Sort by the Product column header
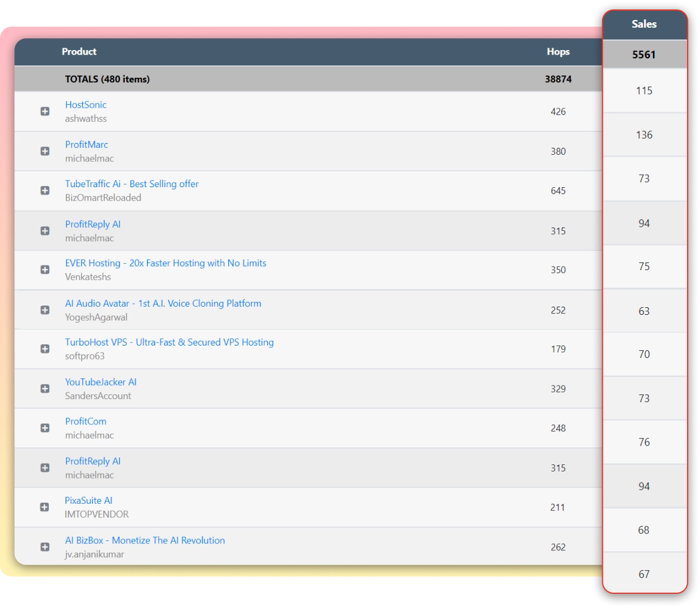The width and height of the screenshot is (700, 608). coord(79,51)
